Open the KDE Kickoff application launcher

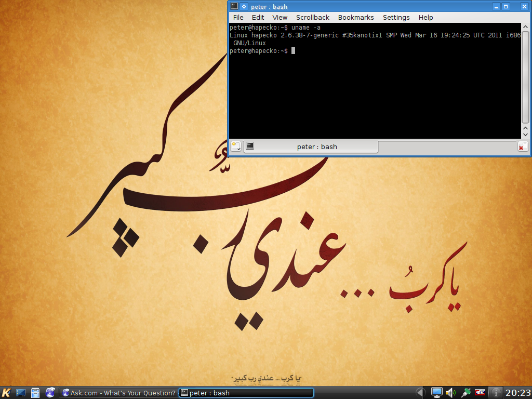coord(6,393)
